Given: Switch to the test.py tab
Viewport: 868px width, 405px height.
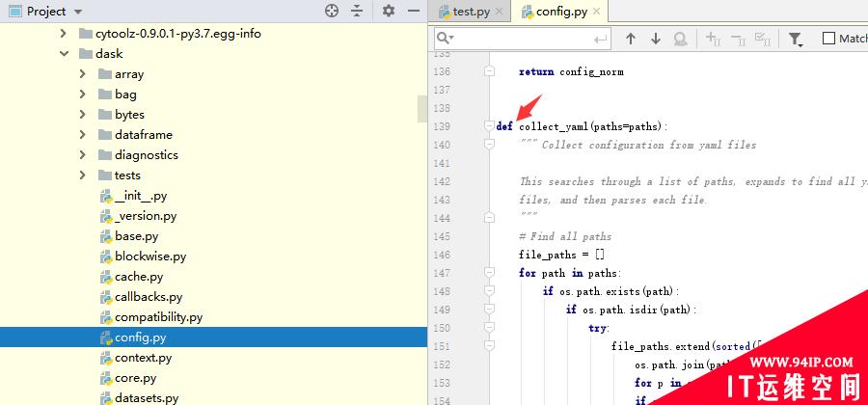Looking at the screenshot, I should [x=471, y=12].
